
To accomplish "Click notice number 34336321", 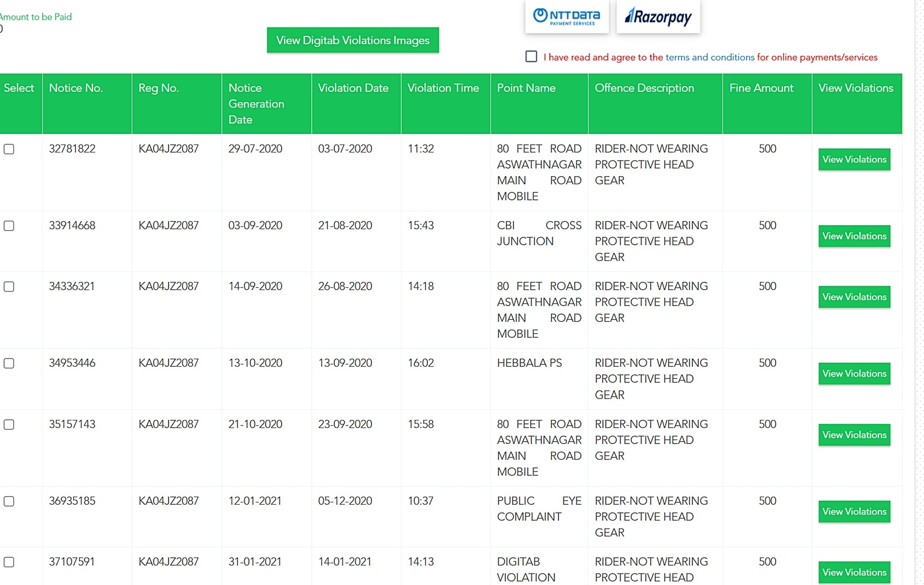I will [72, 286].
